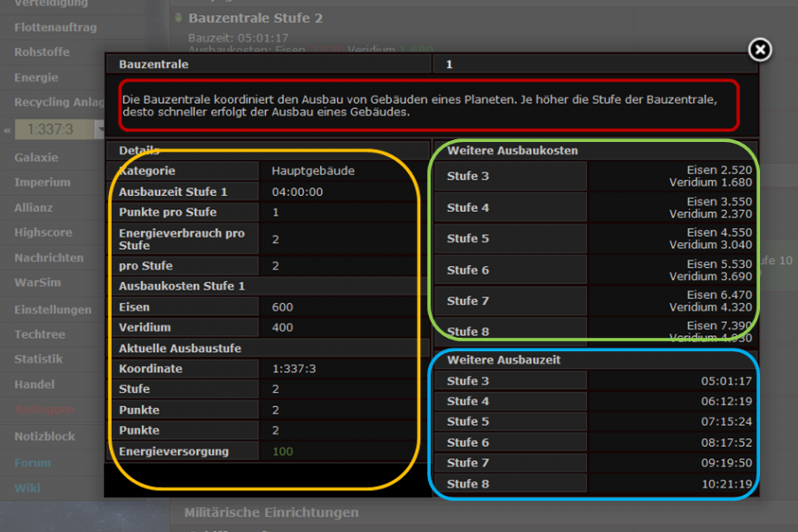Show the Highscore ranking
This screenshot has width=798, height=532.
pyautogui.click(x=43, y=232)
